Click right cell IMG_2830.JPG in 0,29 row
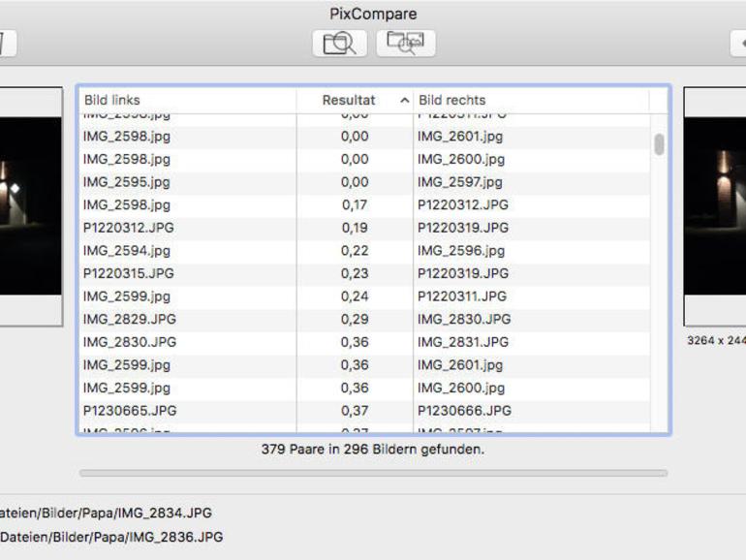 (x=464, y=320)
